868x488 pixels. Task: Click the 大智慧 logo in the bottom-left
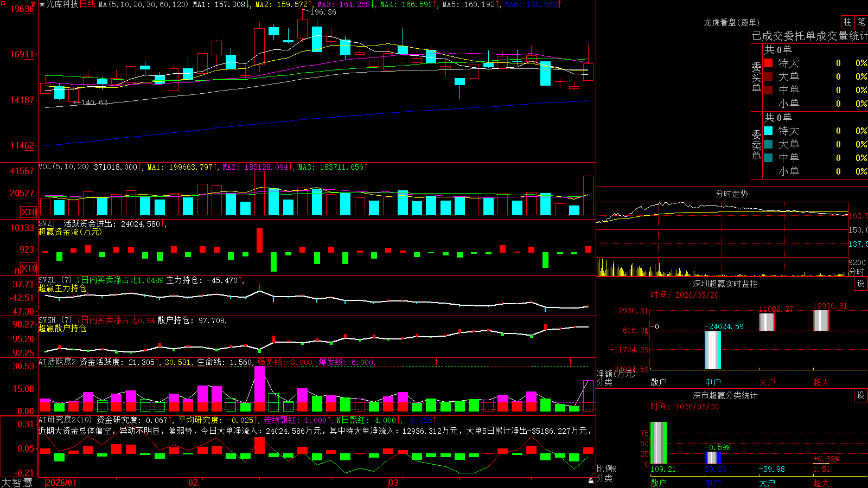pyautogui.click(x=17, y=483)
